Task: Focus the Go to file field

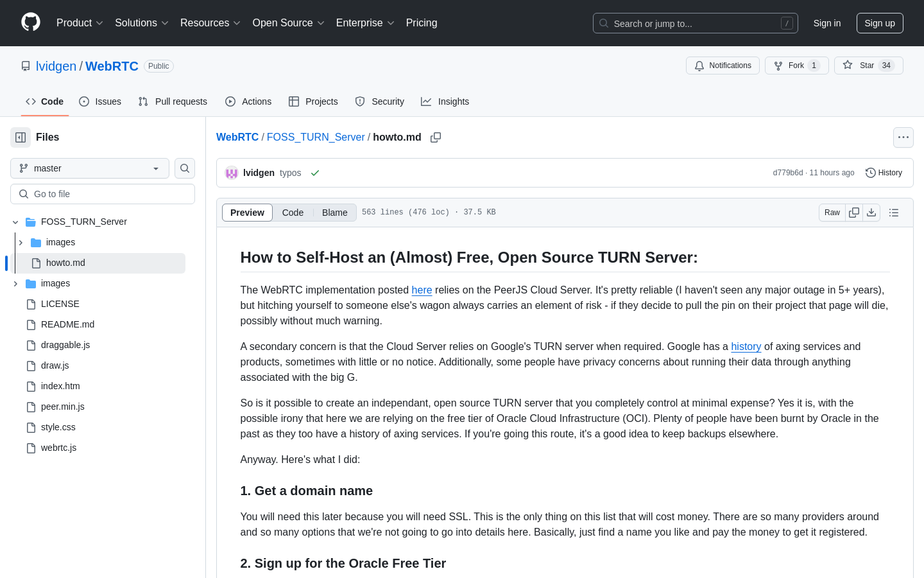Action: pyautogui.click(x=103, y=194)
